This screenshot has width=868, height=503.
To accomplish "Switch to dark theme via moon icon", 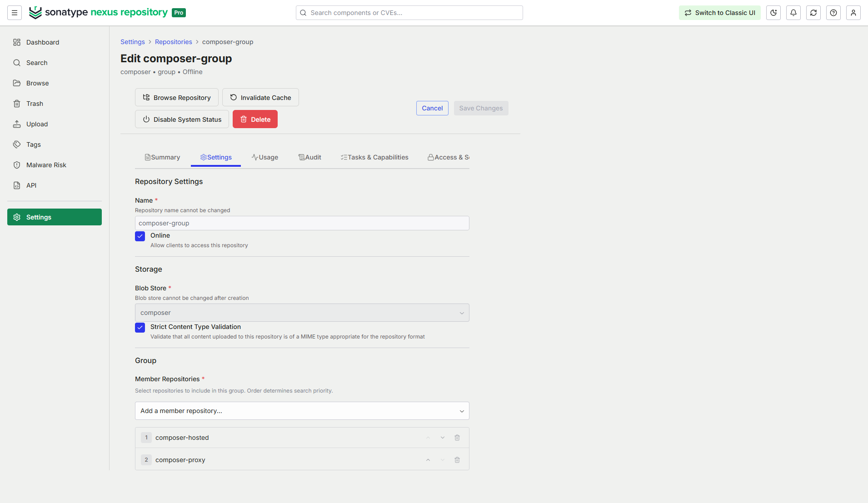I will [773, 13].
